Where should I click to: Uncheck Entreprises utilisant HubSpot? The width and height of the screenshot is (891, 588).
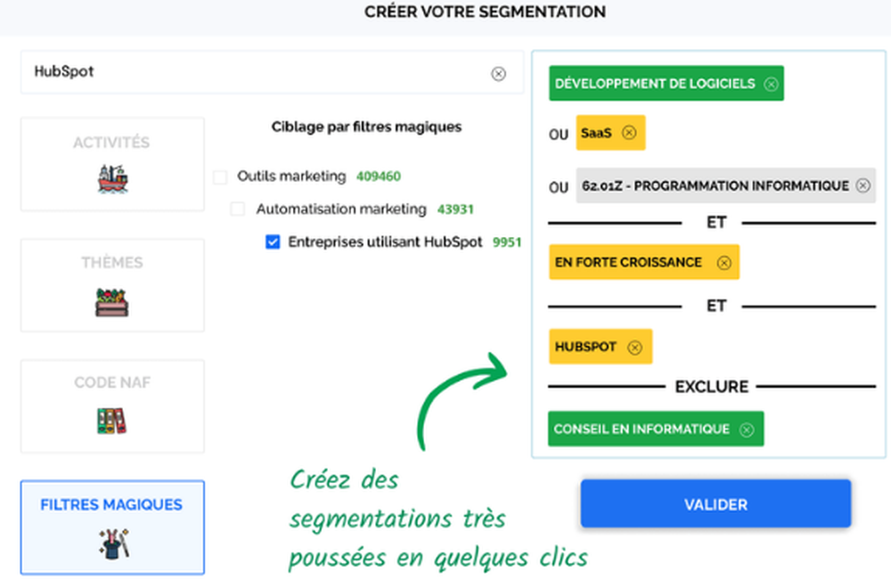274,241
